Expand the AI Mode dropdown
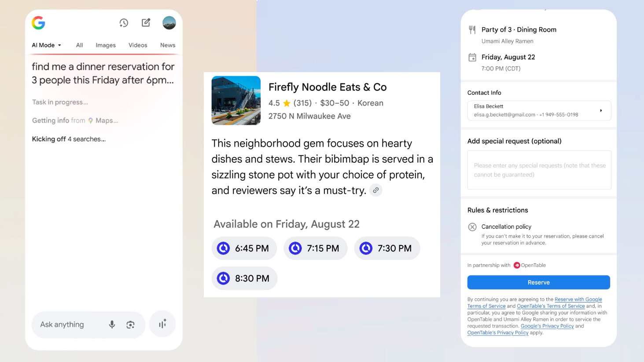The width and height of the screenshot is (644, 362). pyautogui.click(x=46, y=45)
